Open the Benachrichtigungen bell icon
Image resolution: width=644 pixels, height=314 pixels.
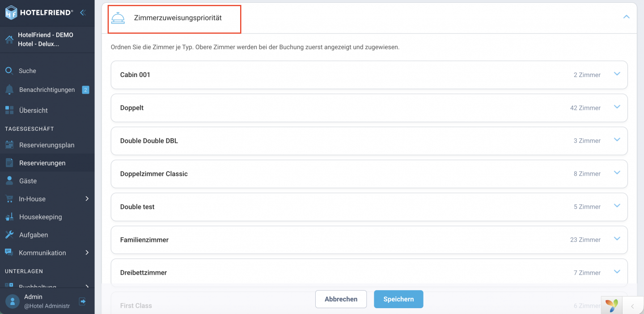[9, 90]
